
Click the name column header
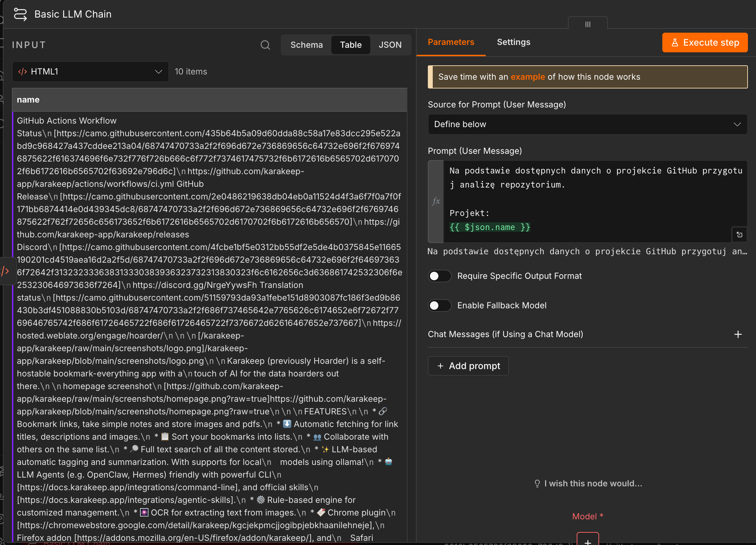[x=210, y=100]
